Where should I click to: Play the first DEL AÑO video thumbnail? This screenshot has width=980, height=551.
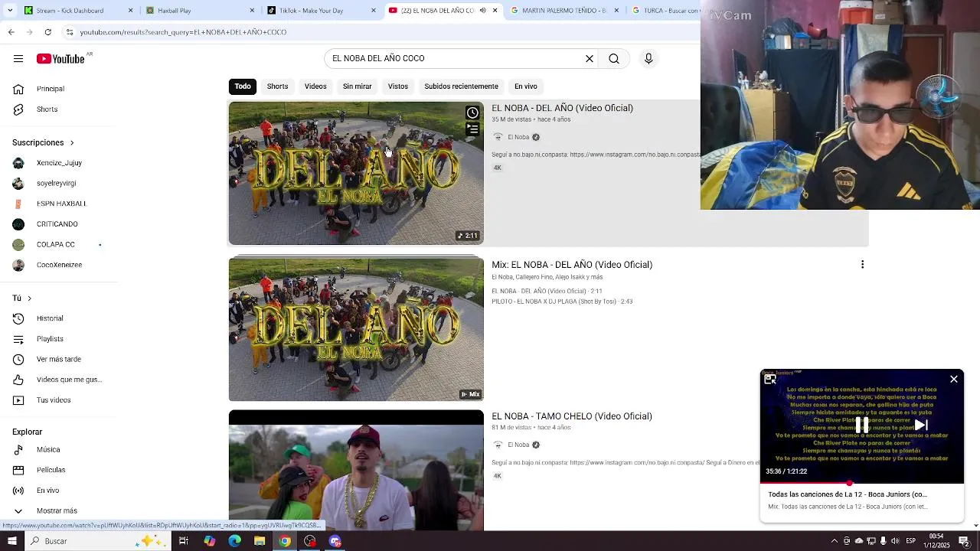(x=356, y=174)
